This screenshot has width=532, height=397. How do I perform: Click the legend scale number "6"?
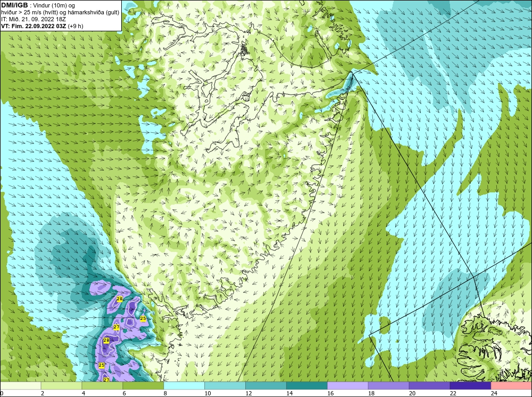coord(124,393)
